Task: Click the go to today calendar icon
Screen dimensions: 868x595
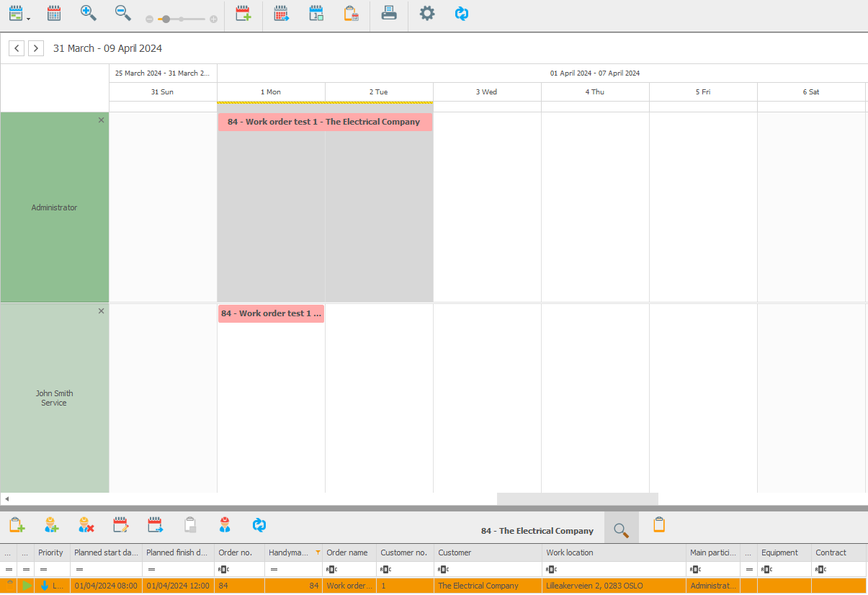Action: coord(316,13)
